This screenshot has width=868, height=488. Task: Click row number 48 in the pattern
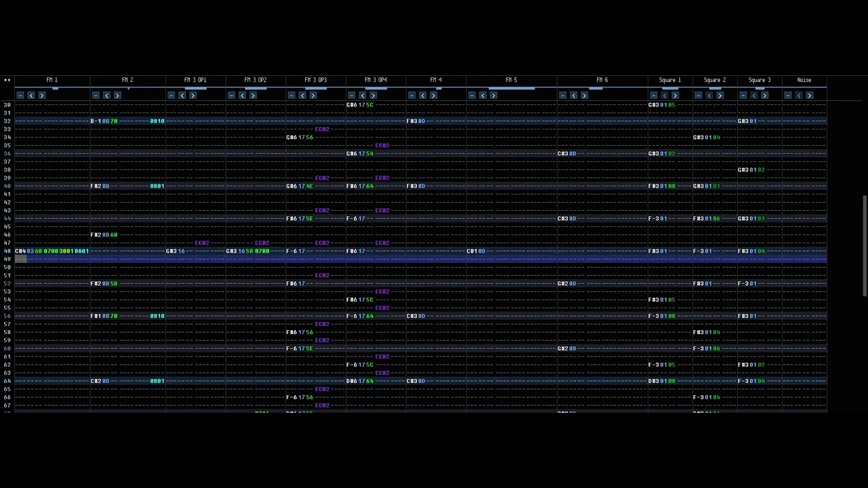[7, 251]
